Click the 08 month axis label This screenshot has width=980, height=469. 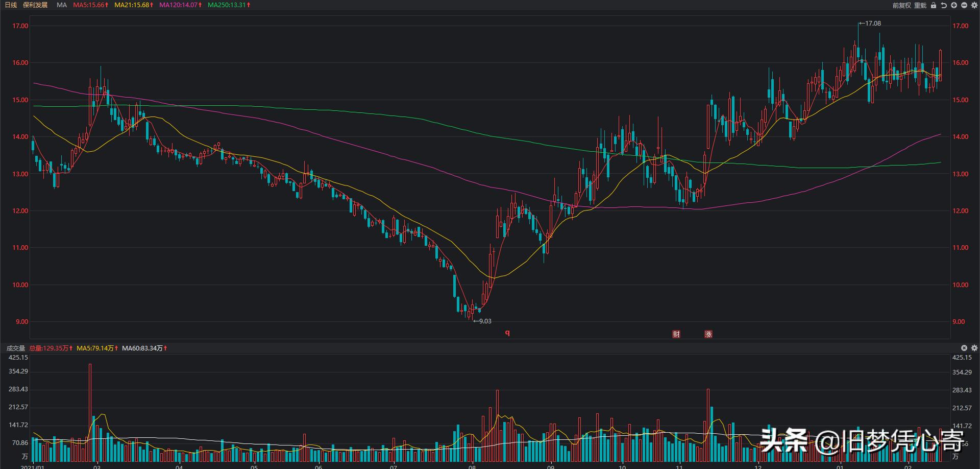(x=472, y=466)
